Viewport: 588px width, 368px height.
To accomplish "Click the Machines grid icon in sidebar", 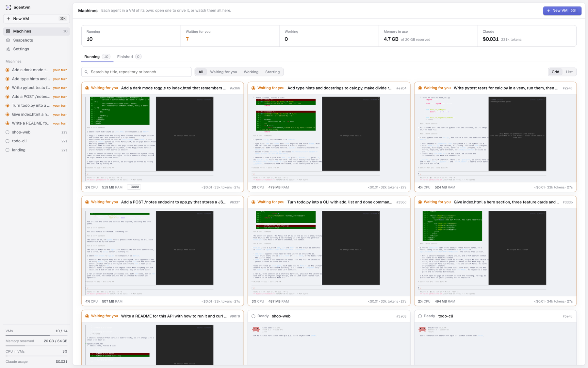I will tap(8, 31).
